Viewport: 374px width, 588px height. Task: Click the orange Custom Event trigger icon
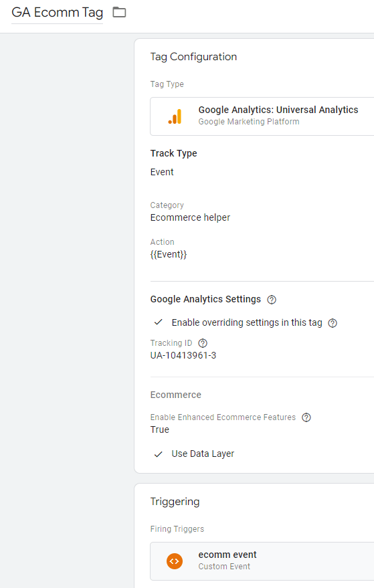[x=175, y=561]
